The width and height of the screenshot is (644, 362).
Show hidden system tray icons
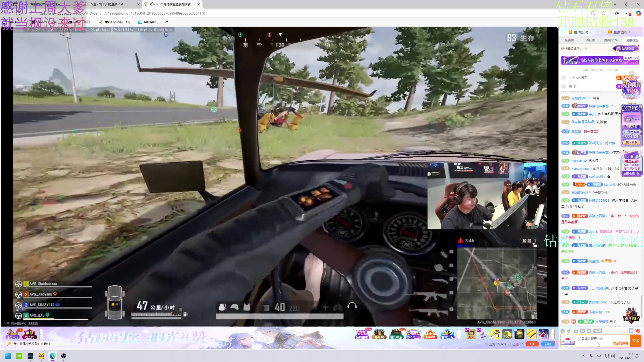point(583,356)
